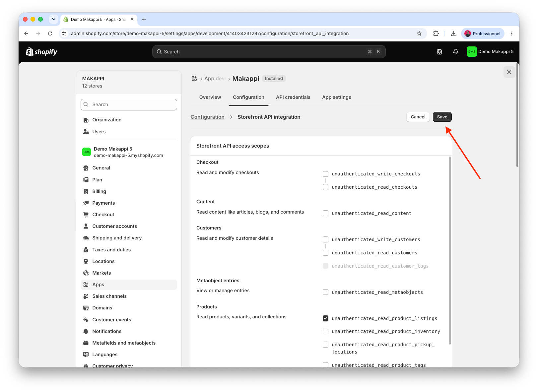Bookmark this page with star icon

click(419, 33)
